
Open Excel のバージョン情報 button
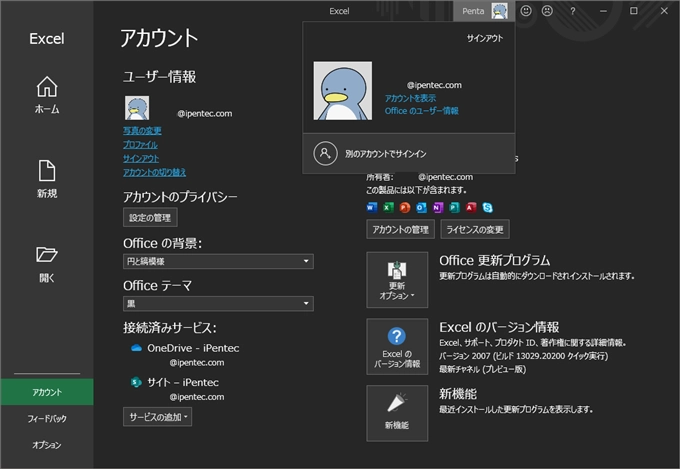point(397,346)
